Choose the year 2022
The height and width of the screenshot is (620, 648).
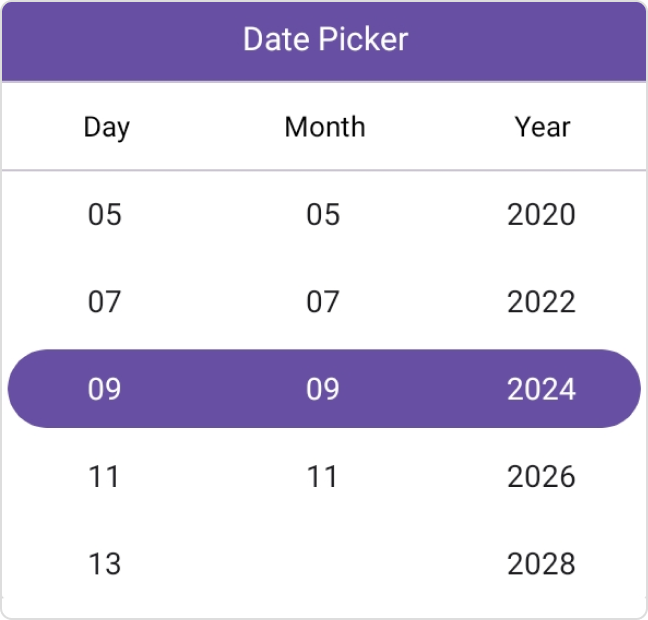[x=541, y=302]
